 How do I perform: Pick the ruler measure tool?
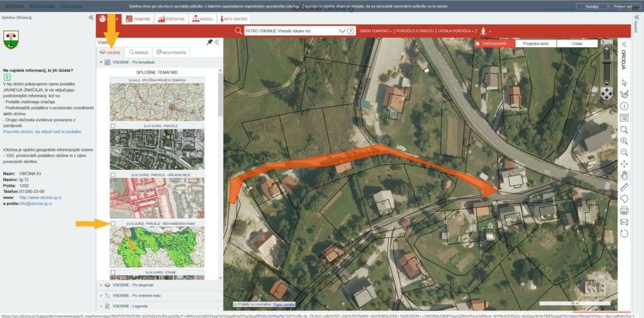[x=625, y=187]
